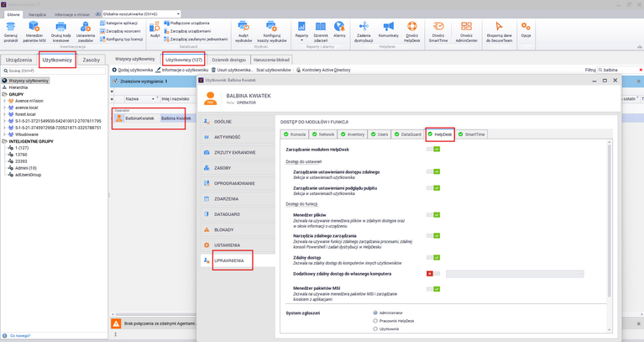Click Informacje o użytkowniku button
Image resolution: width=644 pixels, height=342 pixels.
coord(182,71)
